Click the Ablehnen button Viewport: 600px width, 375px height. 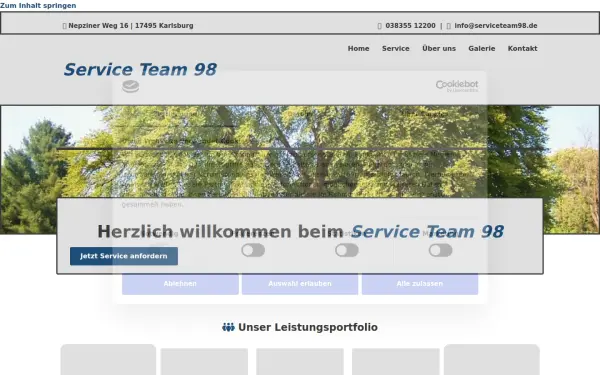(x=180, y=284)
